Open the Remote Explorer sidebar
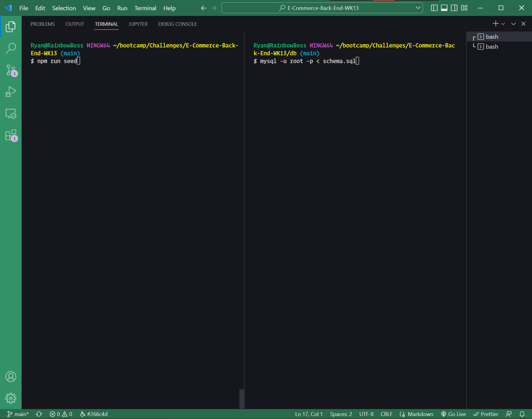The image size is (532, 419). (11, 114)
